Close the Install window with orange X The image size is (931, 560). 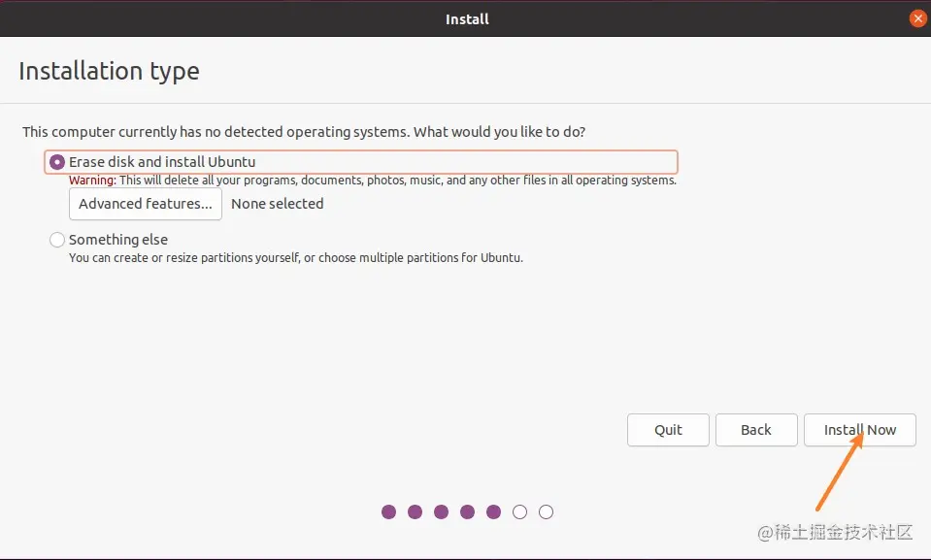click(x=918, y=18)
